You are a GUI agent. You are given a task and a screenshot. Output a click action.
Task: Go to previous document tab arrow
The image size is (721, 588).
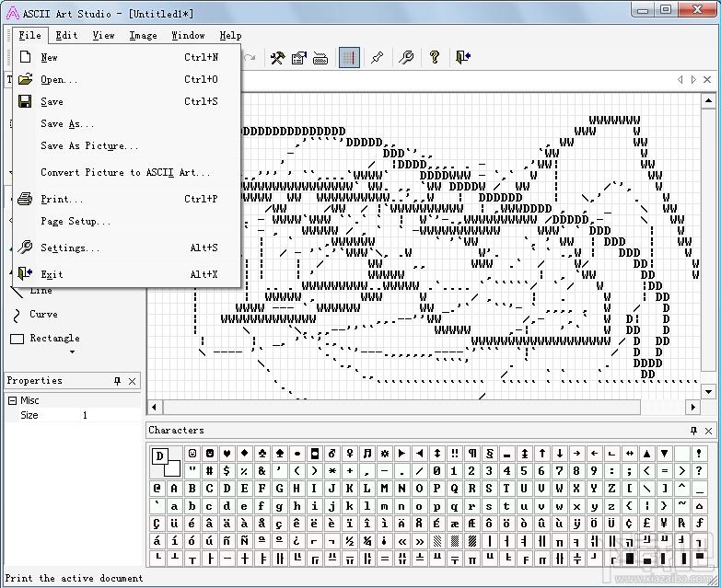680,80
